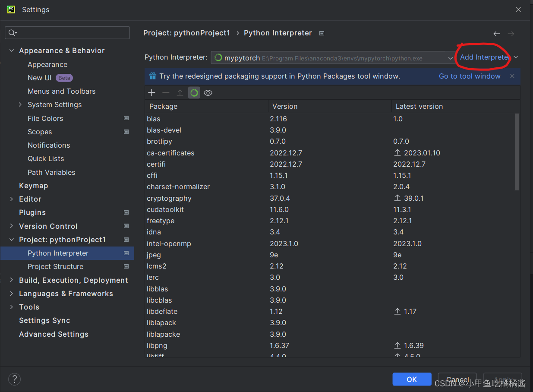Select the blas-devel package row

coord(330,130)
